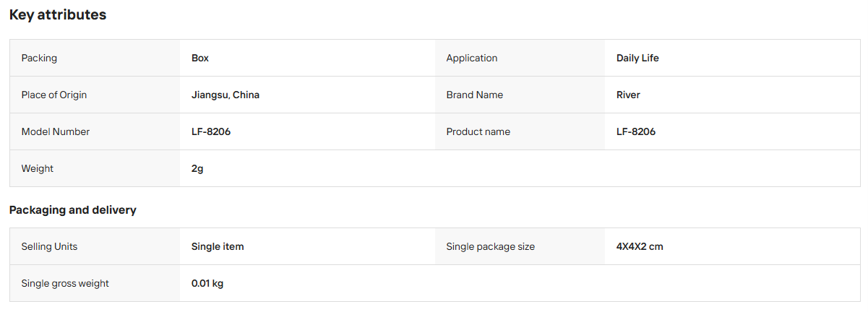The image size is (868, 312).
Task: Select the Product name label
Action: 478,131
